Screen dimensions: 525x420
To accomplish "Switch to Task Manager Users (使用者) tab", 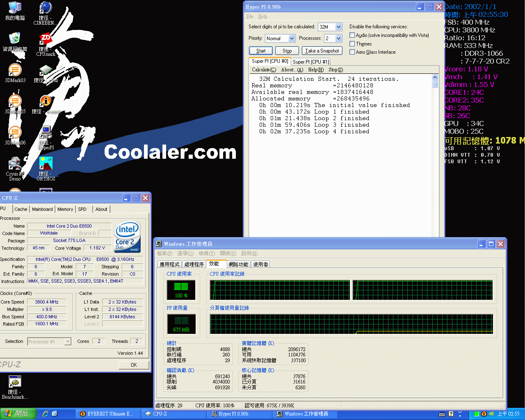I will (x=260, y=265).
